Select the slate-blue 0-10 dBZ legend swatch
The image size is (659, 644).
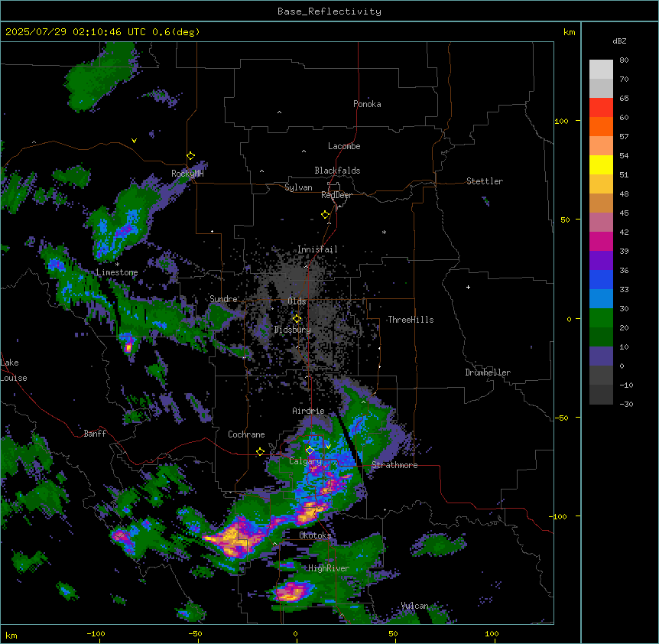click(x=601, y=356)
